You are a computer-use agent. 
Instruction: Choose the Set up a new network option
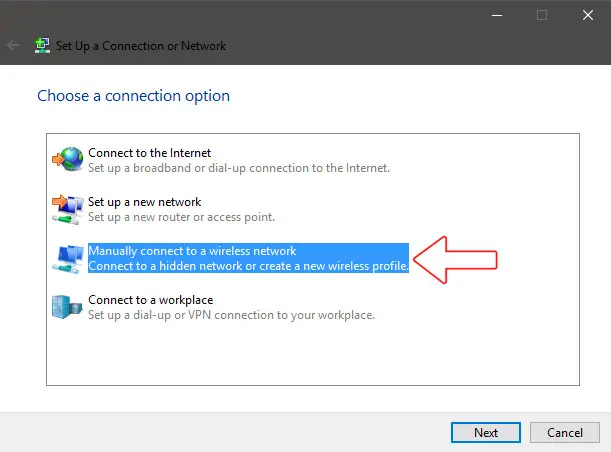[x=144, y=202]
